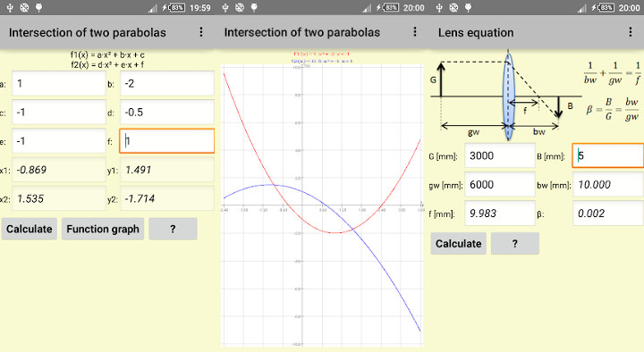This screenshot has height=352, width=644.
Task: Tap the signal strength icon beside 20:00 in middle screen
Action: (x=367, y=8)
